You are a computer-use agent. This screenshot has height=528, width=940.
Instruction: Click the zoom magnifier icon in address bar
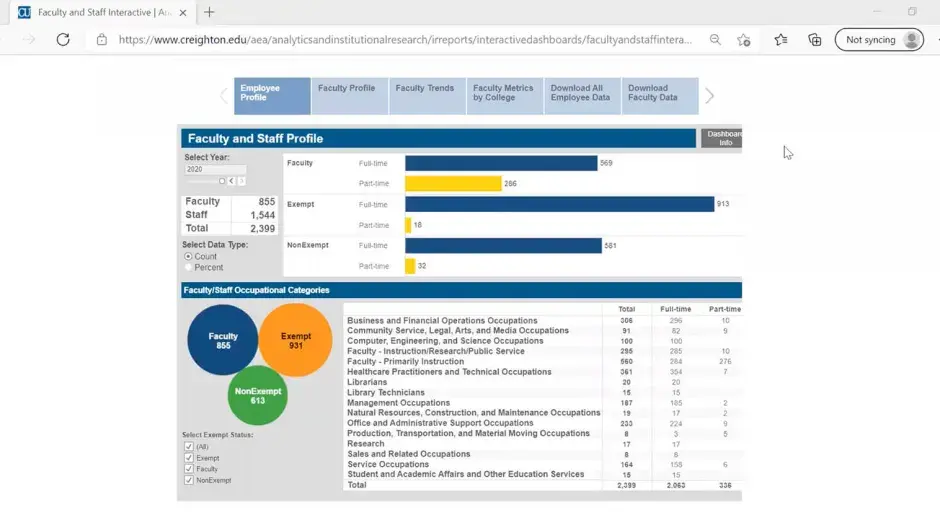(x=715, y=40)
